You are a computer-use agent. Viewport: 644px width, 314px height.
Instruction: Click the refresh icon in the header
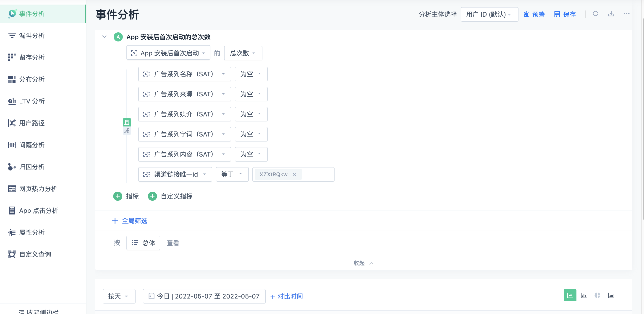595,14
